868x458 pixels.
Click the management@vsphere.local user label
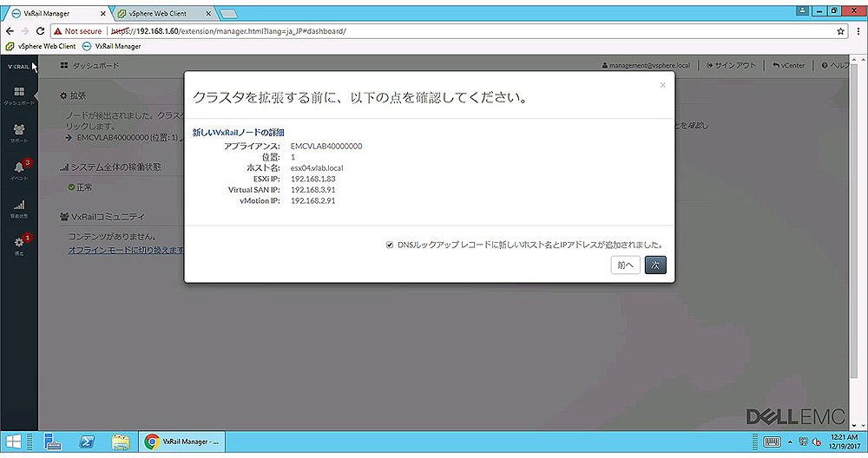pyautogui.click(x=646, y=65)
